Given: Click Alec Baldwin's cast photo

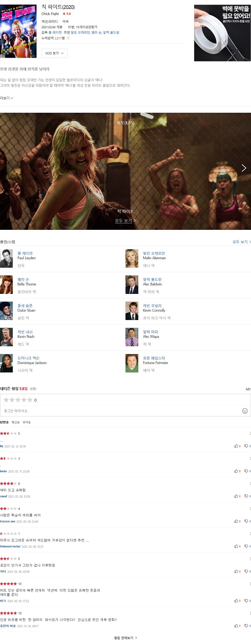Looking at the screenshot, I should click(x=132, y=285).
